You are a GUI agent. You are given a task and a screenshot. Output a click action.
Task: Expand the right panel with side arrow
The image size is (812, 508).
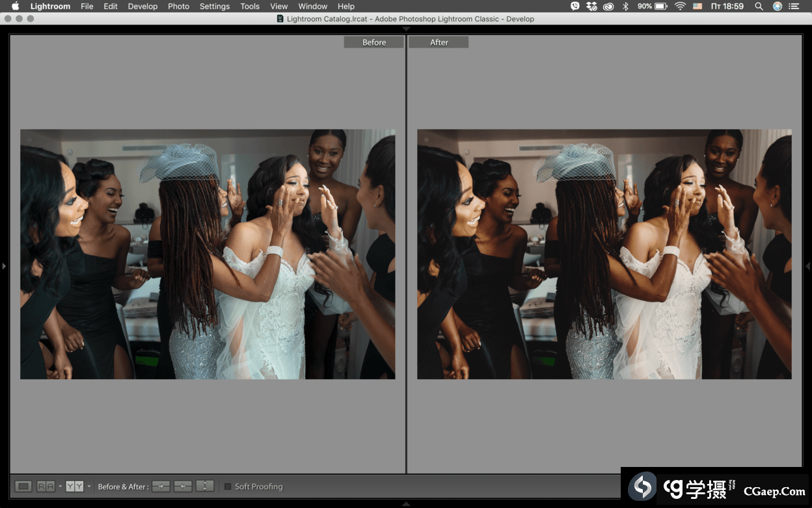[808, 266]
